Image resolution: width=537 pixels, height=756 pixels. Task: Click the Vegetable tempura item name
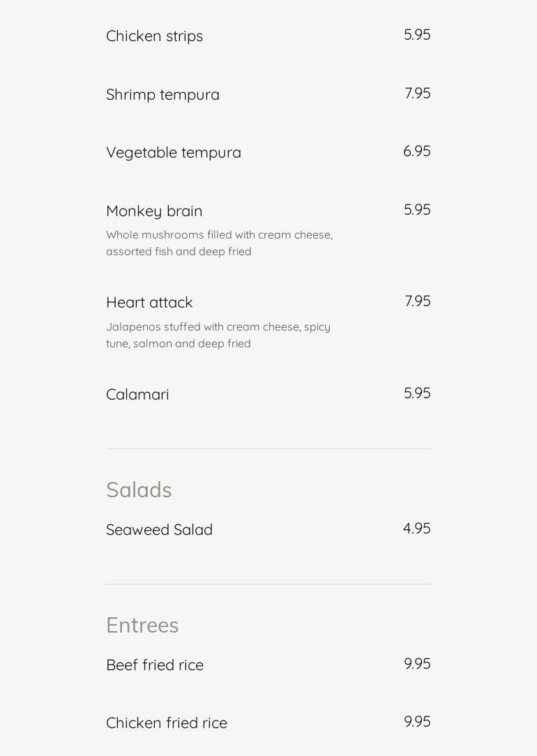174,152
